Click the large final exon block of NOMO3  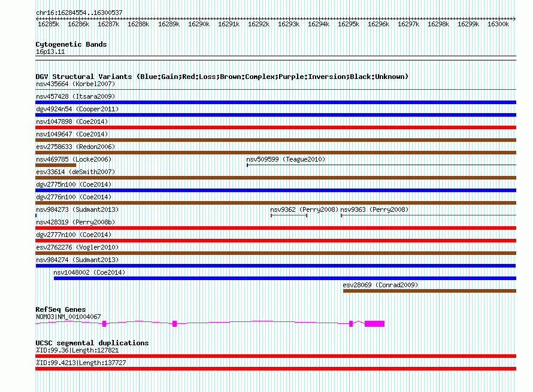pos(374,324)
